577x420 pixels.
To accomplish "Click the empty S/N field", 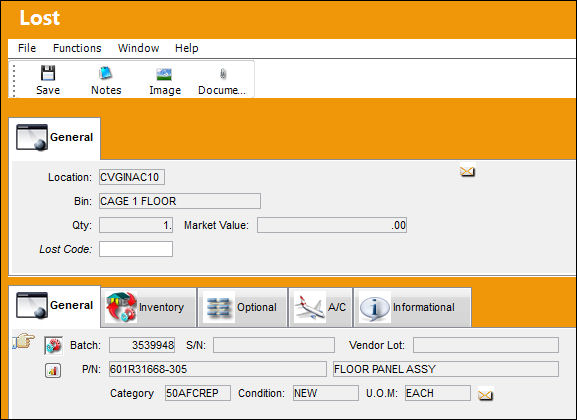I will (274, 345).
